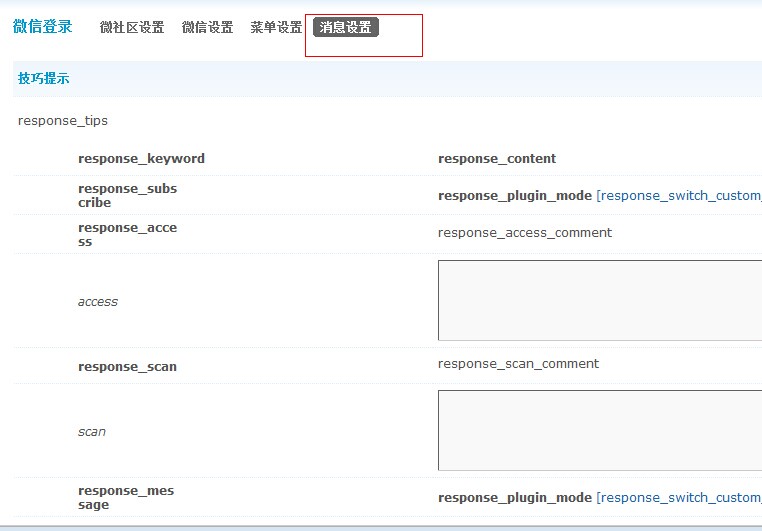The width and height of the screenshot is (762, 531).
Task: Click the response_scan_comment text
Action: (x=518, y=364)
